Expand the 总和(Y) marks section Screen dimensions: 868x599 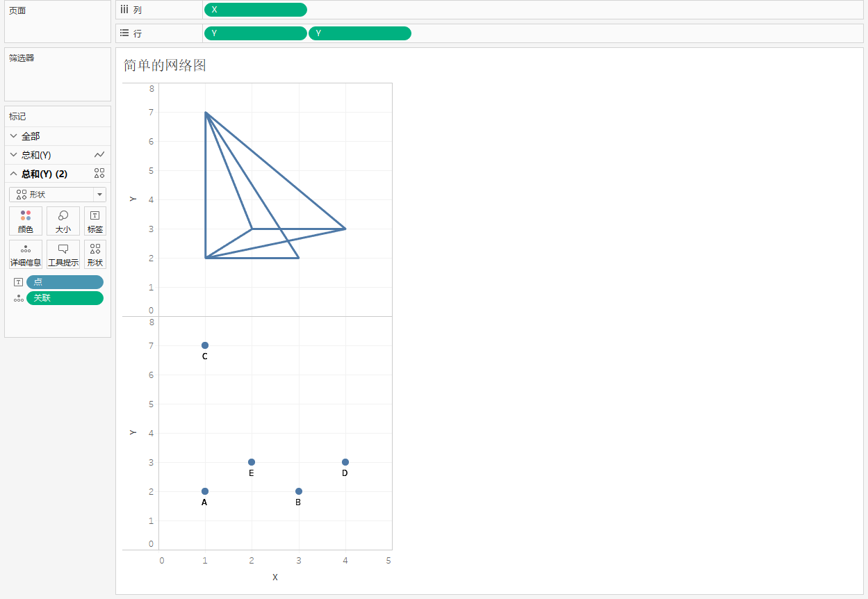(13, 155)
